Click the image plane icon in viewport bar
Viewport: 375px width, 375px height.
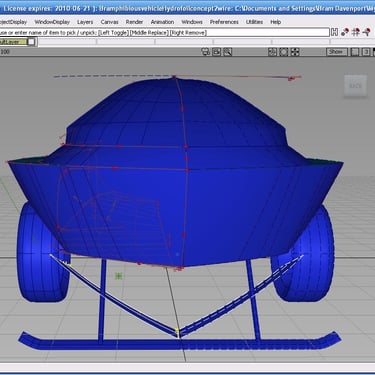[217, 52]
